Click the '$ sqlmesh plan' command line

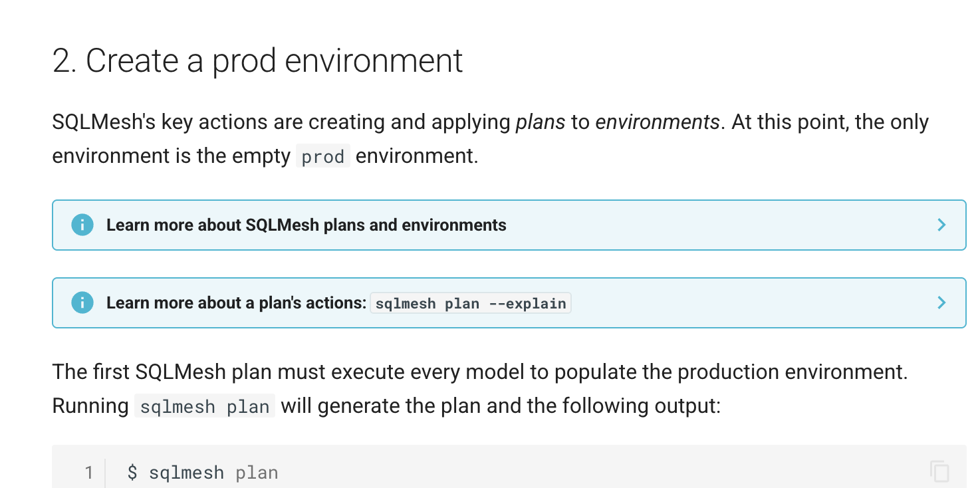click(x=202, y=472)
